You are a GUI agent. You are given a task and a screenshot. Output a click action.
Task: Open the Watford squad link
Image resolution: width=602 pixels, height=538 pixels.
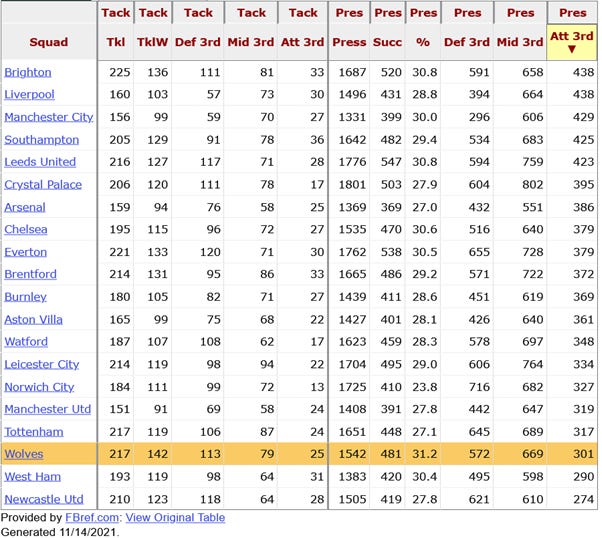tap(26, 342)
